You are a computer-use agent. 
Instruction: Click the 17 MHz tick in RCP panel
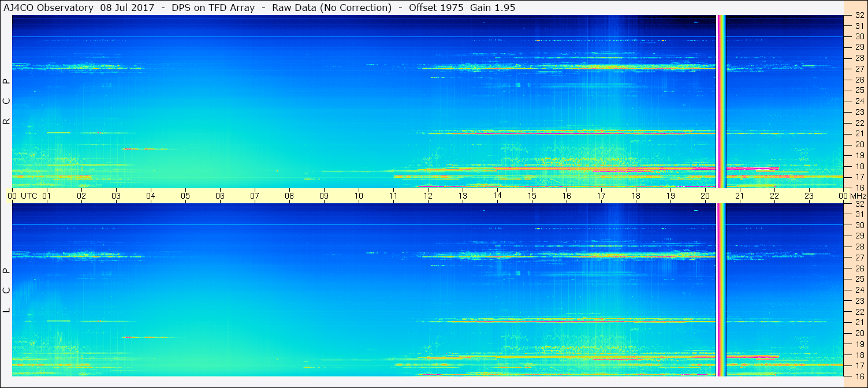(x=859, y=177)
